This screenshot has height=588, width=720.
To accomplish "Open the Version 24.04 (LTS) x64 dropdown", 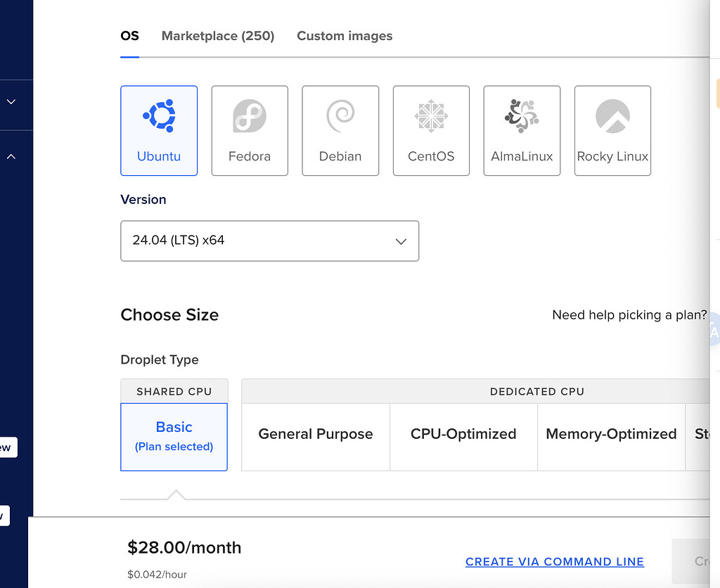I will 269,241.
